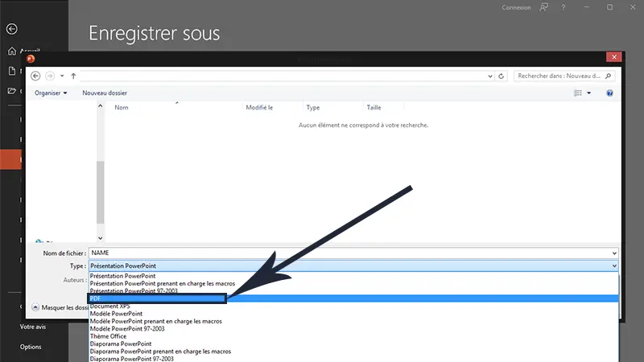Refresh the folder view

point(501,76)
